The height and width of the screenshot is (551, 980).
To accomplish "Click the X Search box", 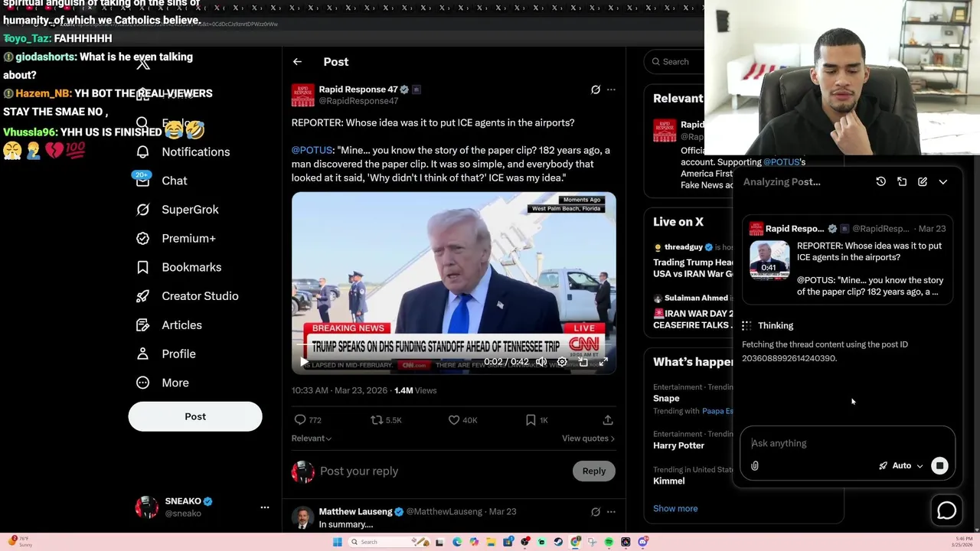I will pyautogui.click(x=675, y=62).
